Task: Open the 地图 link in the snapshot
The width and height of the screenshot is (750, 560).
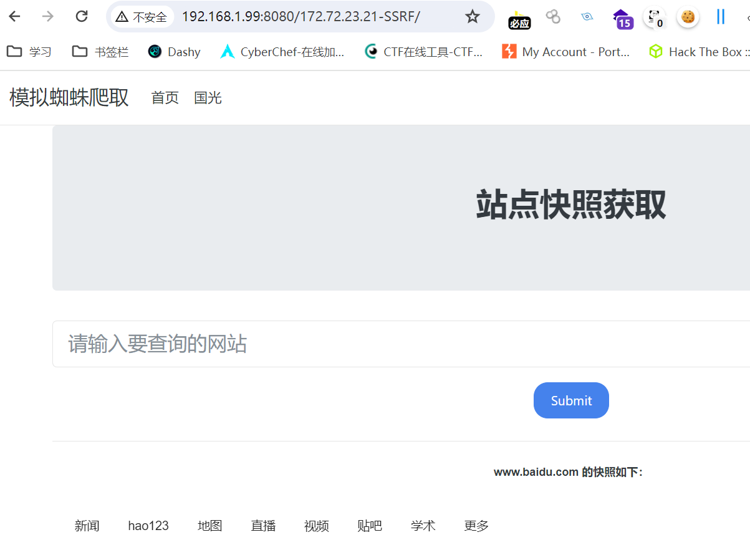Action: [210, 526]
